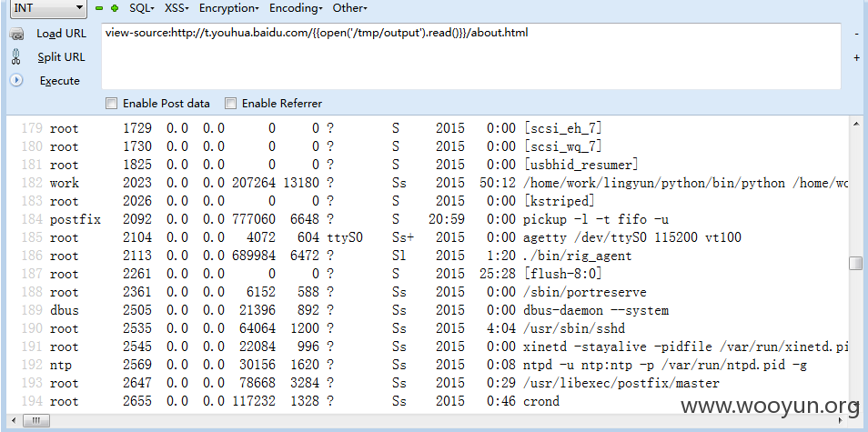Click the [scsi_eh_7] process text
Viewport: 868px width, 432px height.
[x=562, y=128]
